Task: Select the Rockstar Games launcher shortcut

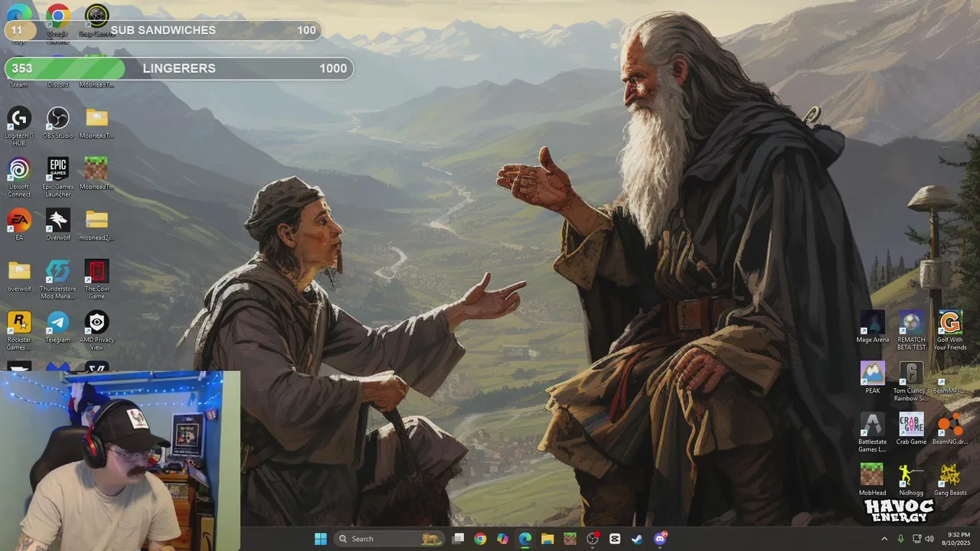Action: 19,331
